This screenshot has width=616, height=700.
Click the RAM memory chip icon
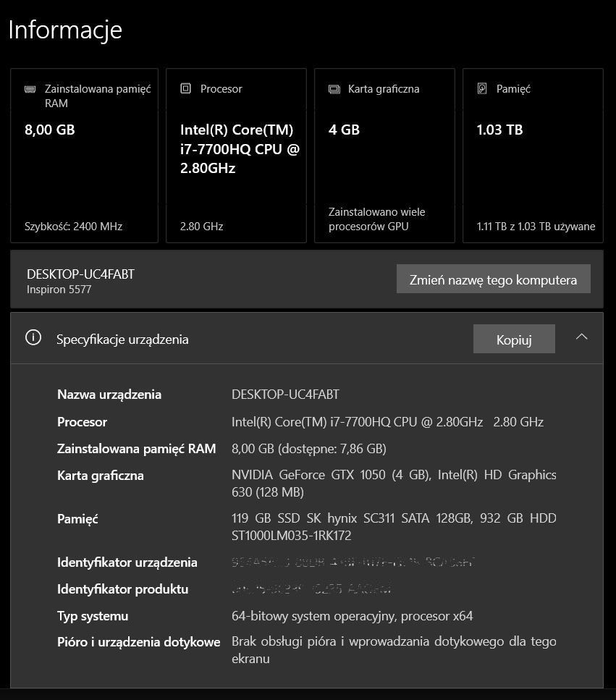[30, 89]
